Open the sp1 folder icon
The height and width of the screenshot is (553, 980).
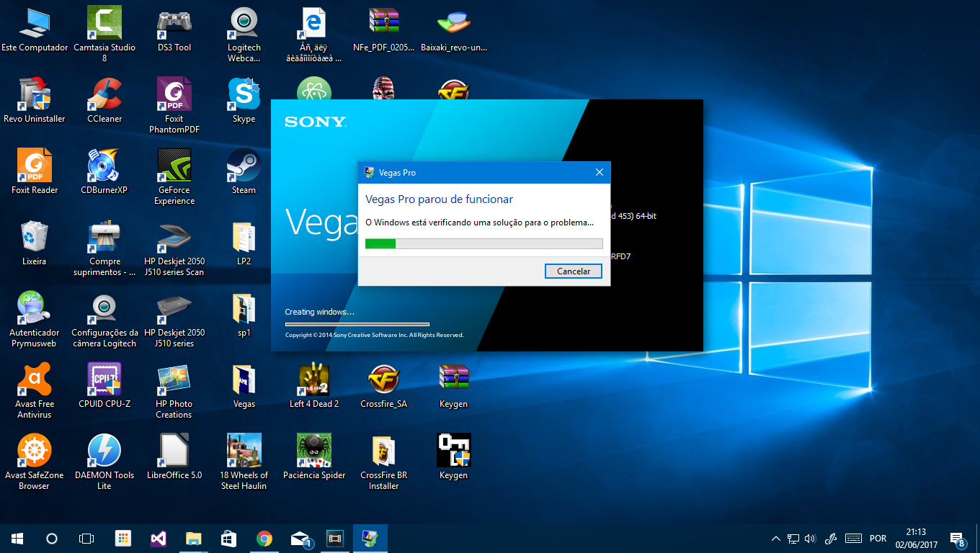click(244, 315)
